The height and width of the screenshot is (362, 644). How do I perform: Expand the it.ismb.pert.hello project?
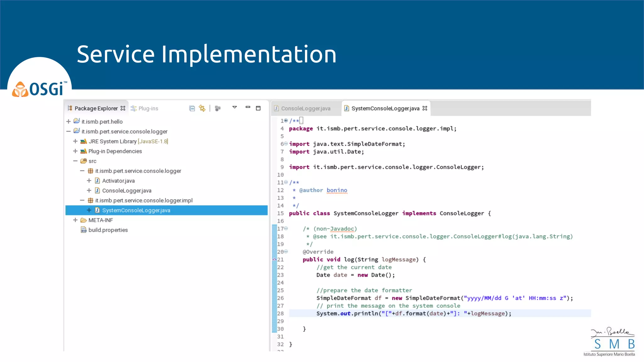(69, 121)
